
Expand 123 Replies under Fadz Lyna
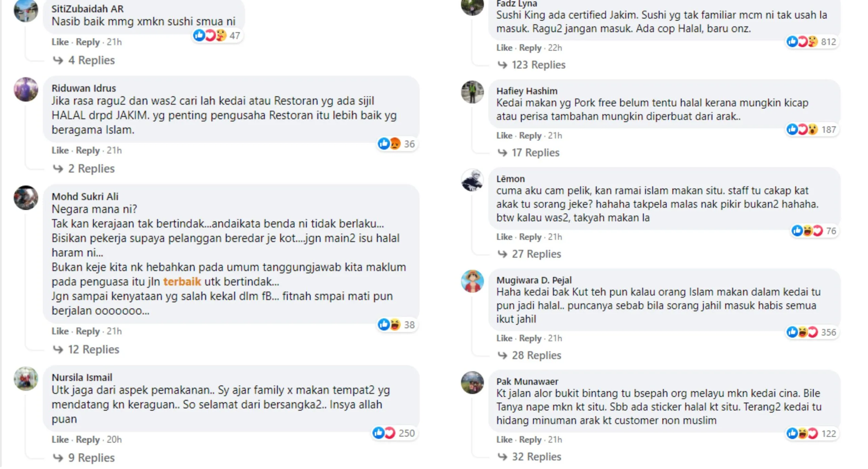538,65
